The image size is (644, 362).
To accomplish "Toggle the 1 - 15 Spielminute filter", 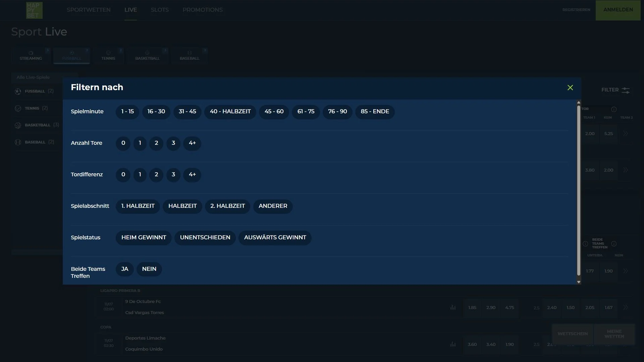I will pos(127,112).
